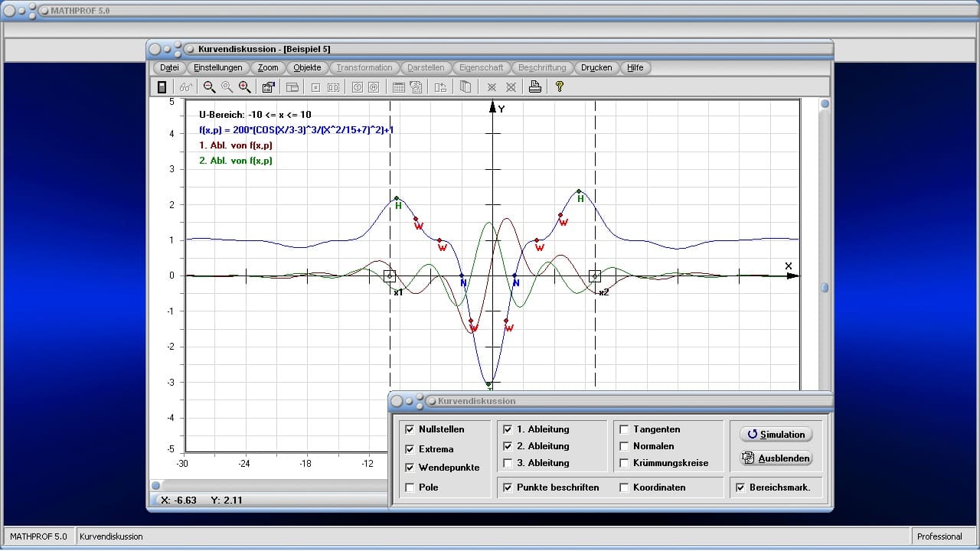Click the greyed-out Darstellen menu
The width and height of the screenshot is (980, 551).
tap(426, 67)
